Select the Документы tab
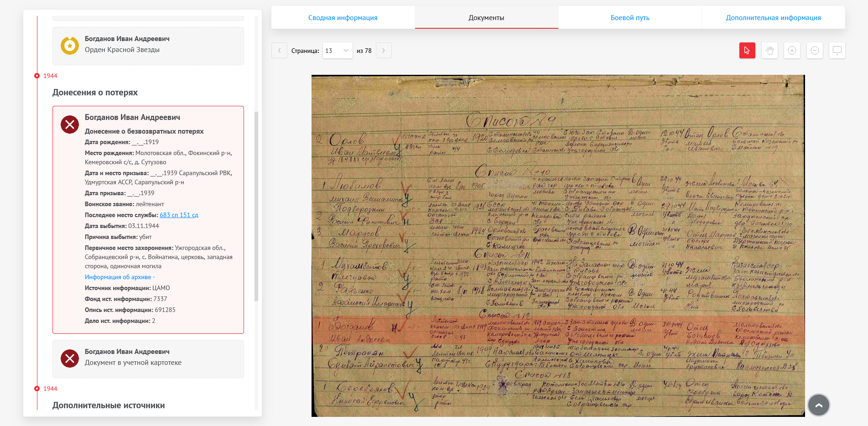The width and height of the screenshot is (868, 426). (x=486, y=18)
